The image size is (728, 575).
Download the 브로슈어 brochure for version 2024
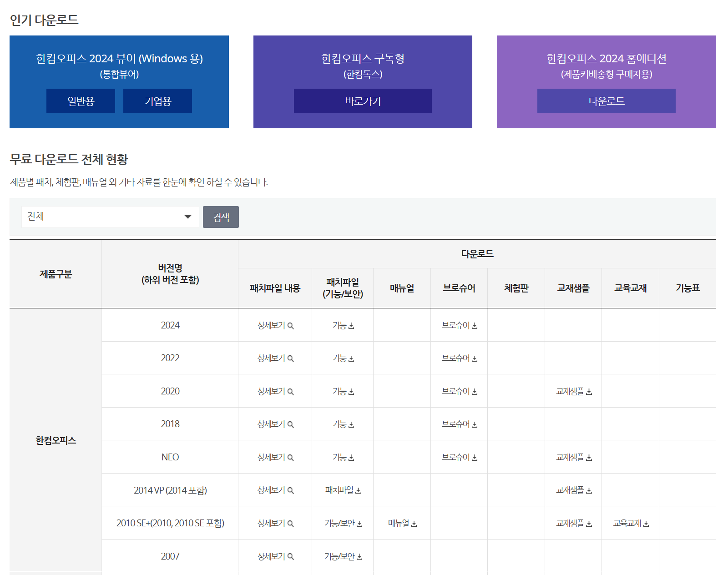tap(459, 325)
